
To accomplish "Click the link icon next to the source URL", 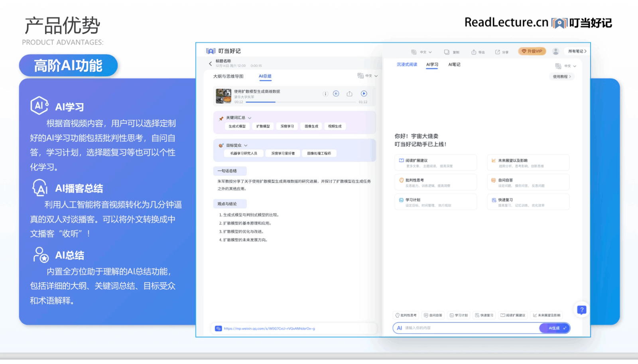I will pos(218,329).
